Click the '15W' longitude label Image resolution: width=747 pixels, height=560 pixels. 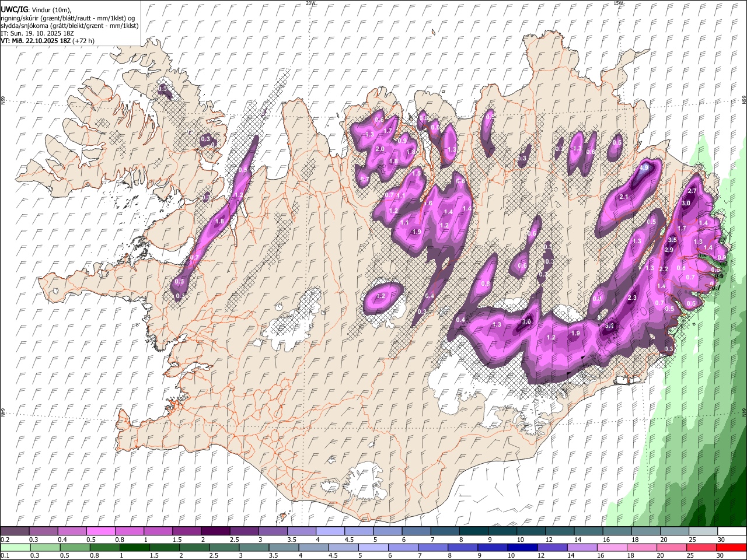tap(618, 3)
